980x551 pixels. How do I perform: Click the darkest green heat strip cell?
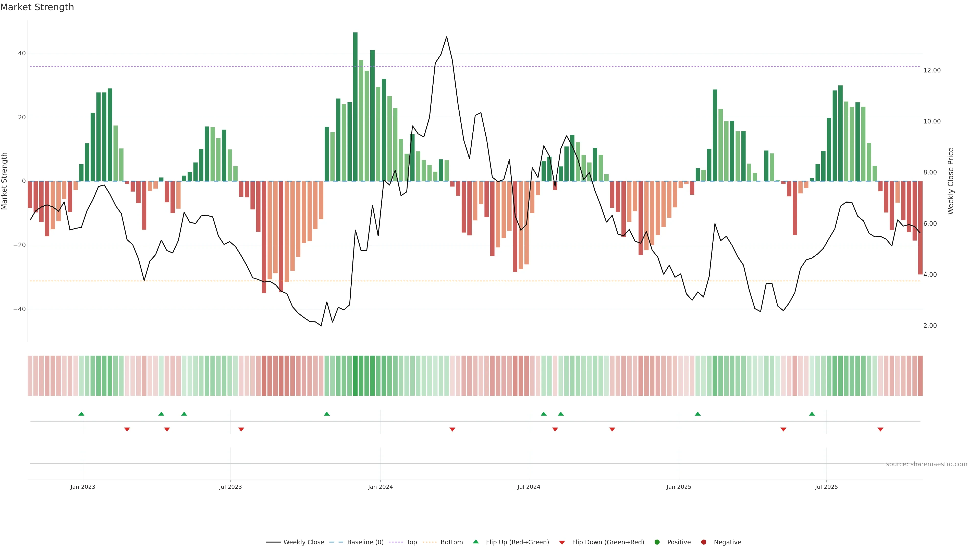pos(355,376)
